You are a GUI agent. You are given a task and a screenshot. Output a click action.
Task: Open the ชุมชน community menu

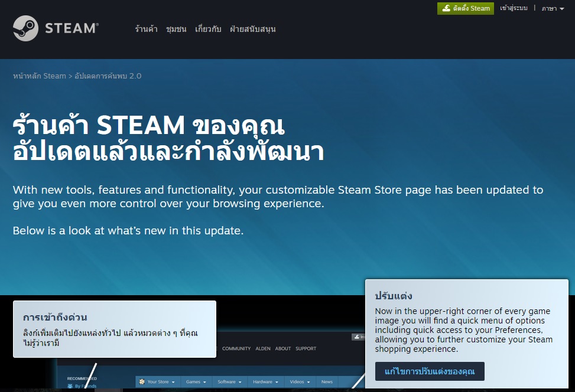click(176, 29)
